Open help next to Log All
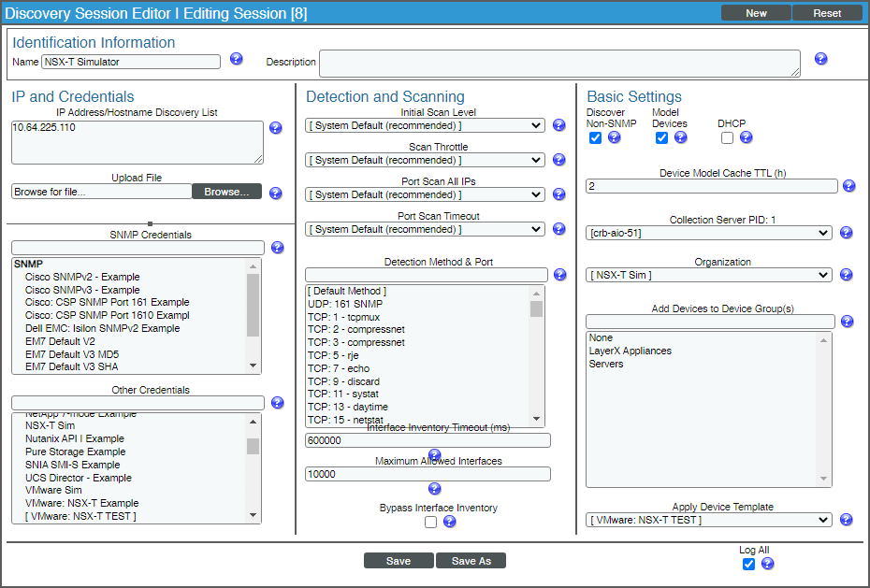The image size is (870, 588). tap(767, 564)
